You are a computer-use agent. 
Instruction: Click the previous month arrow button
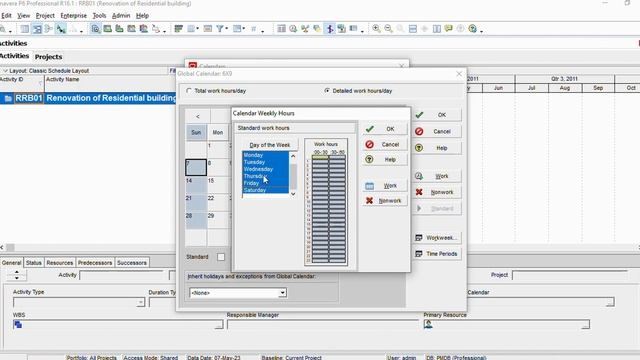pyautogui.click(x=198, y=116)
